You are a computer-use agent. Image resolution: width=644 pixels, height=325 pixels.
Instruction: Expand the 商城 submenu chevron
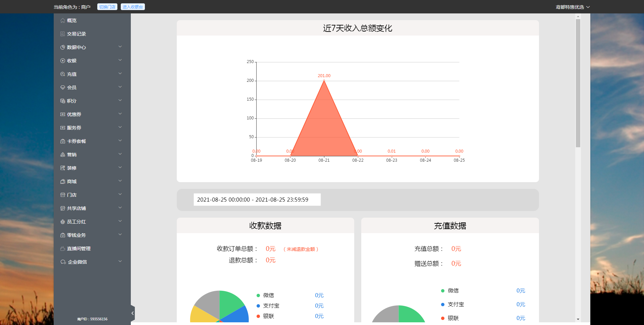(120, 181)
